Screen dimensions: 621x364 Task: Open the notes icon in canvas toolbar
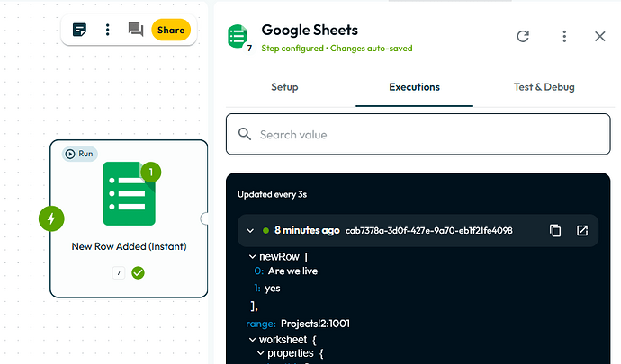tap(79, 30)
